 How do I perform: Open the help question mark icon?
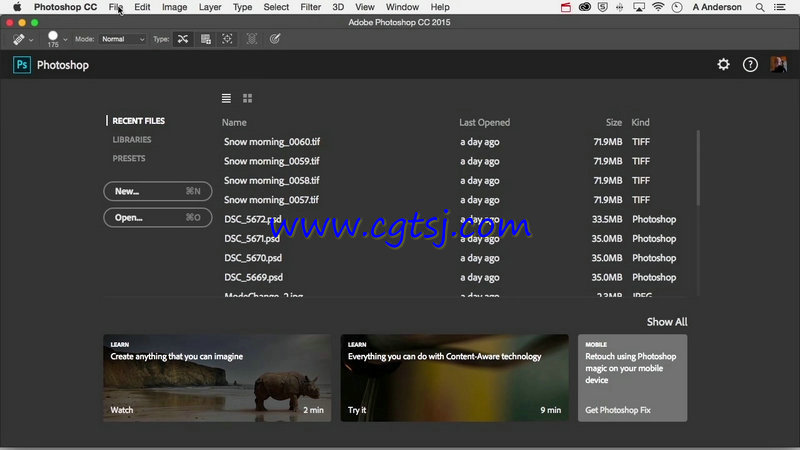[x=750, y=64]
